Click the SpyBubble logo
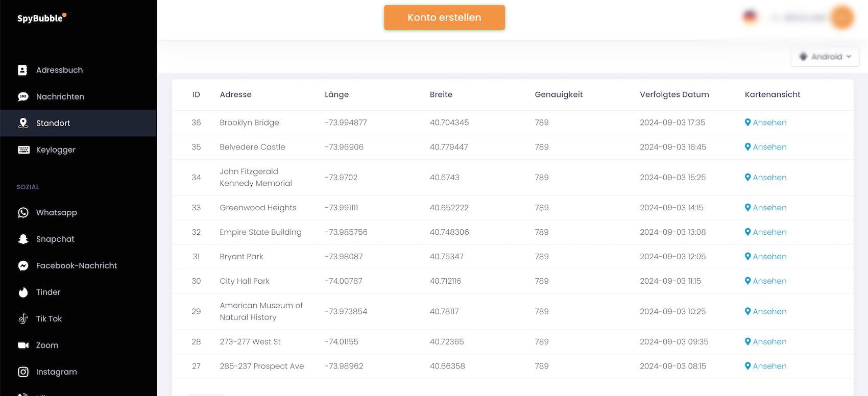 point(42,18)
